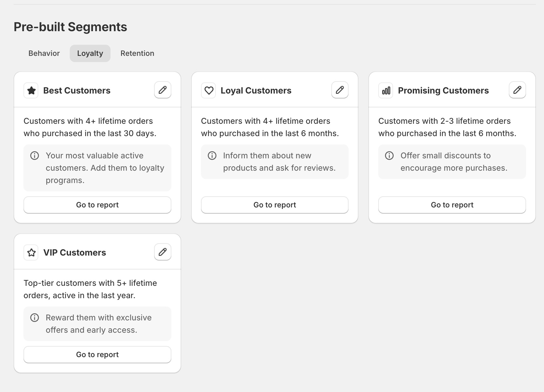Click the outlined star icon on VIP Customers

coord(31,252)
